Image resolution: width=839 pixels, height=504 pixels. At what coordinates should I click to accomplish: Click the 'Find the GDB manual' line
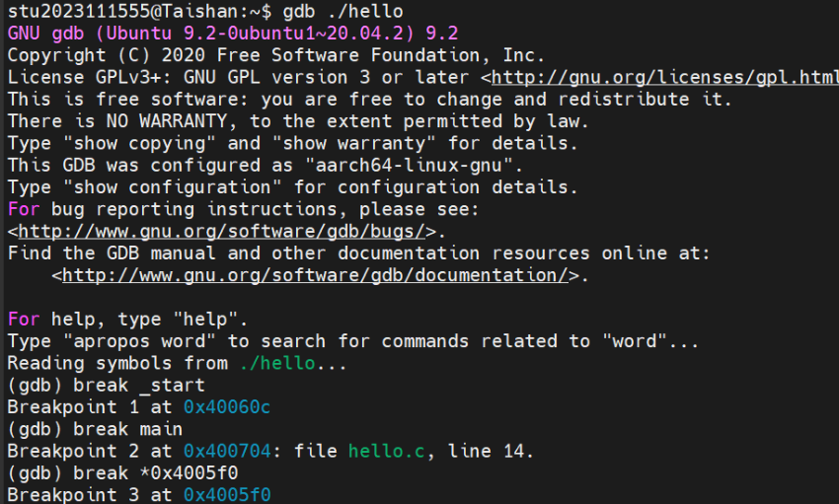[358, 253]
